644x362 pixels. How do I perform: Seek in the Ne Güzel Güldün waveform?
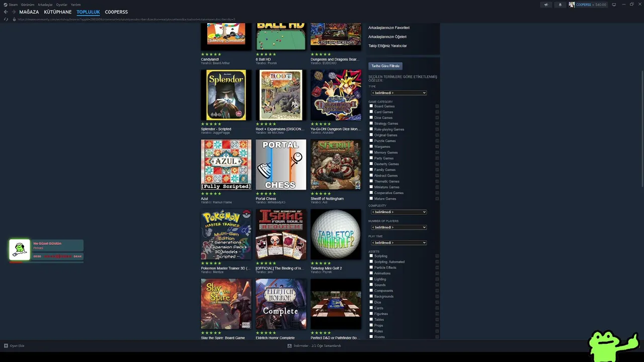coord(58,256)
